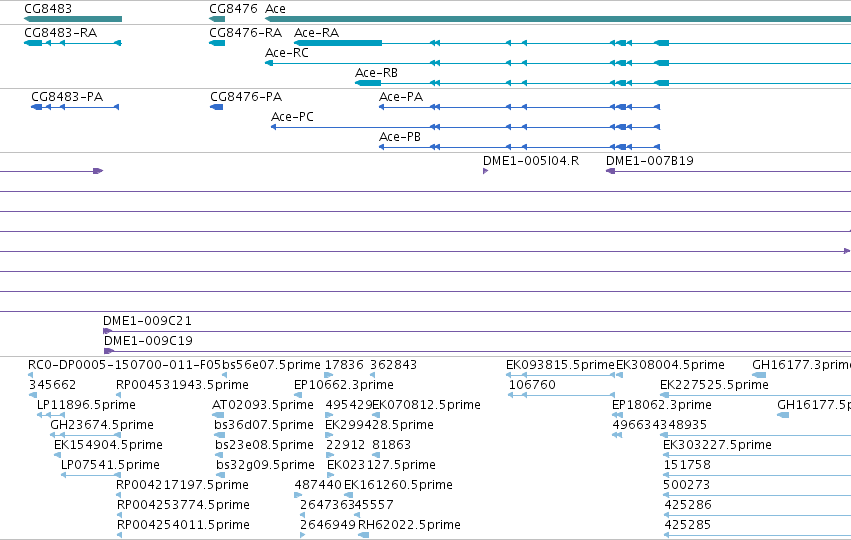The width and height of the screenshot is (851, 540).
Task: Select the DME1-009C19 clone label
Action: pos(148,341)
